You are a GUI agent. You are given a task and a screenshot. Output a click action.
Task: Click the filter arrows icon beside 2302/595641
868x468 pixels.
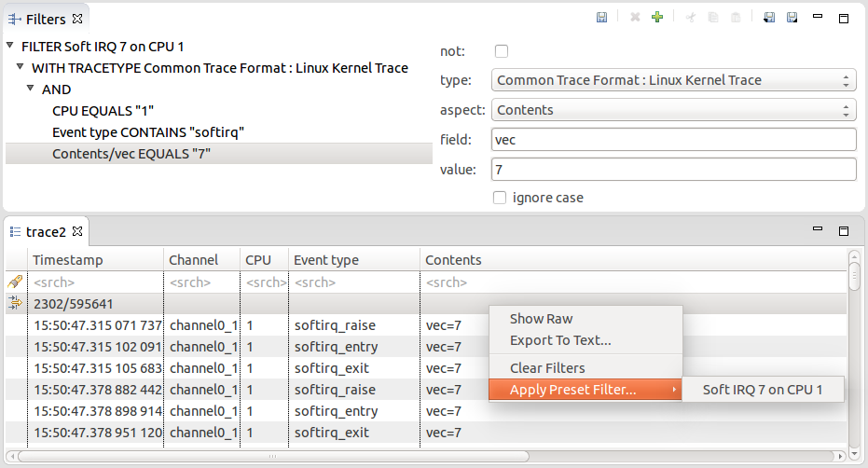click(15, 303)
